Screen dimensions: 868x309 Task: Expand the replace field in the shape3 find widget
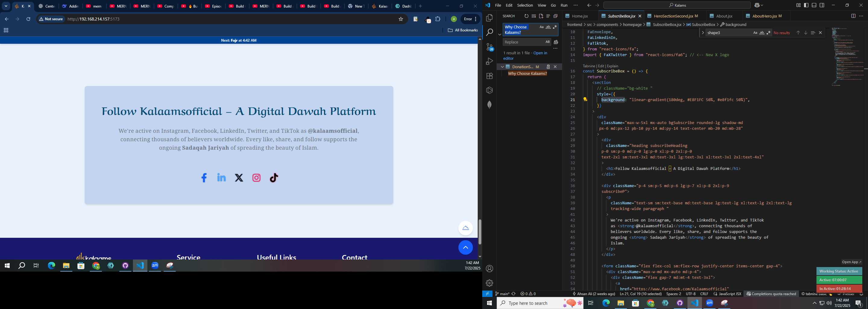(x=703, y=33)
